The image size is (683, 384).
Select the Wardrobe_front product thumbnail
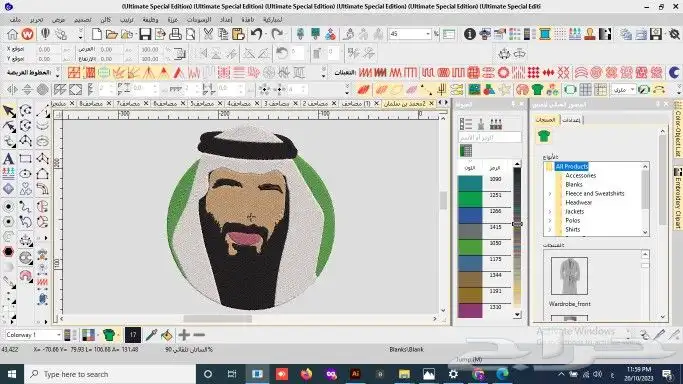[x=569, y=276]
